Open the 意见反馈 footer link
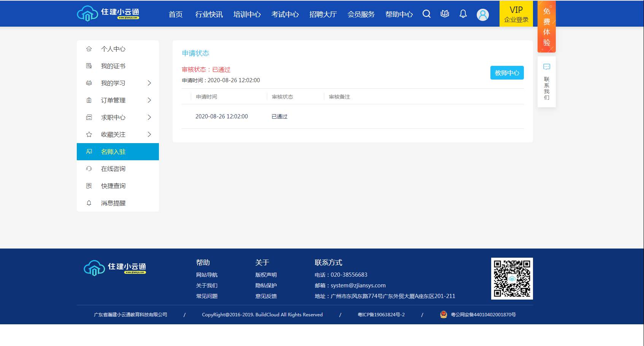The height and width of the screenshot is (346, 644). coord(266,296)
